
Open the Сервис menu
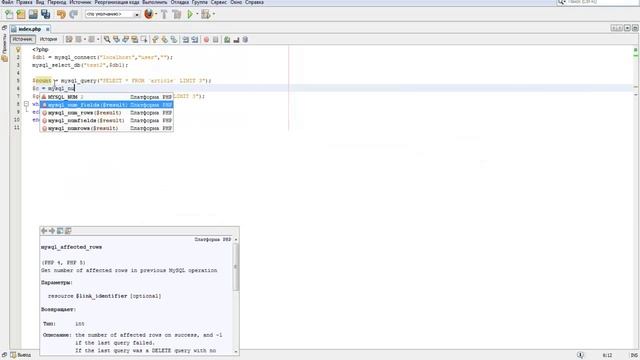219,2
